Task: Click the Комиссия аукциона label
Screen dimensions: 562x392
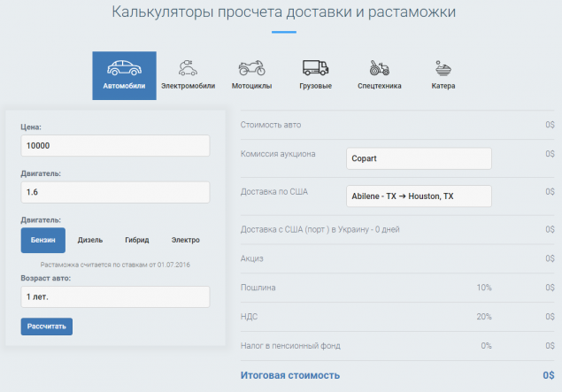Action: [278, 154]
